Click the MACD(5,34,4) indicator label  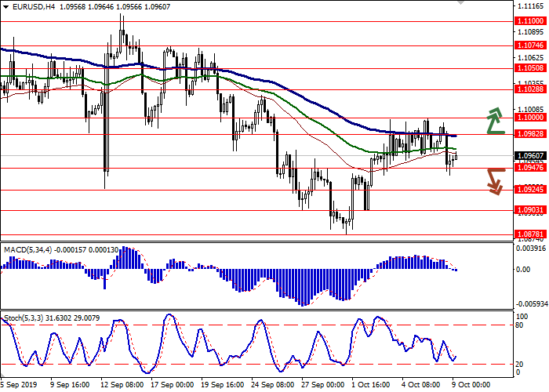[x=30, y=227]
